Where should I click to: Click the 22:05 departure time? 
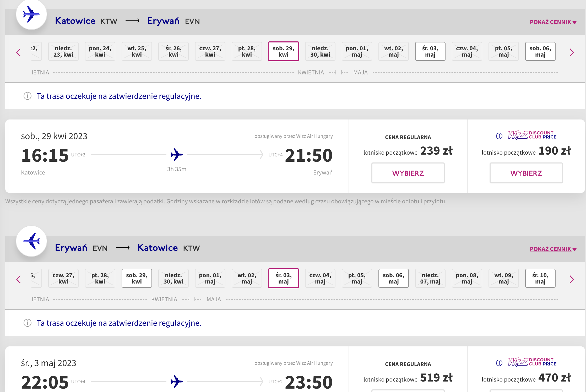coord(45,382)
